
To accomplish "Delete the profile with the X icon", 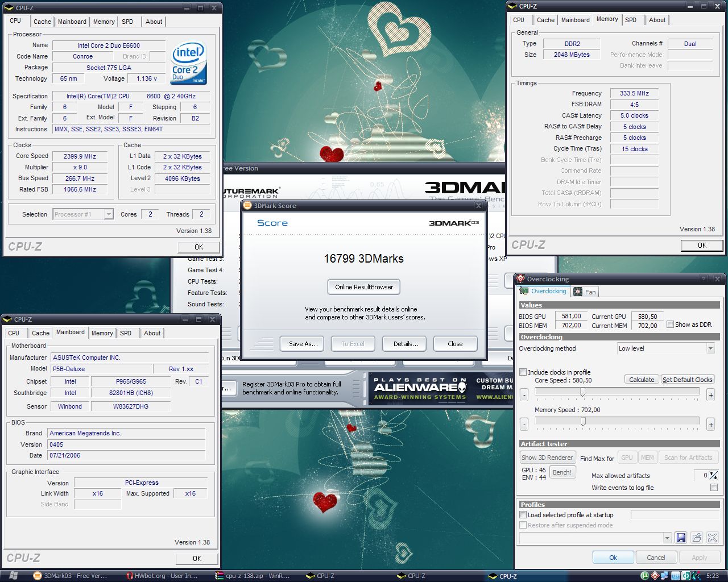I will (x=712, y=537).
